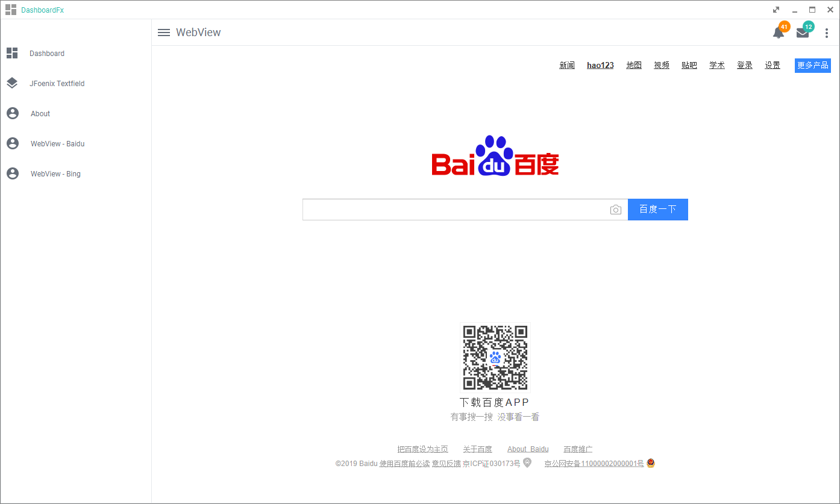The image size is (840, 504).
Task: Click the DashboardFx logo icon
Action: click(11, 10)
